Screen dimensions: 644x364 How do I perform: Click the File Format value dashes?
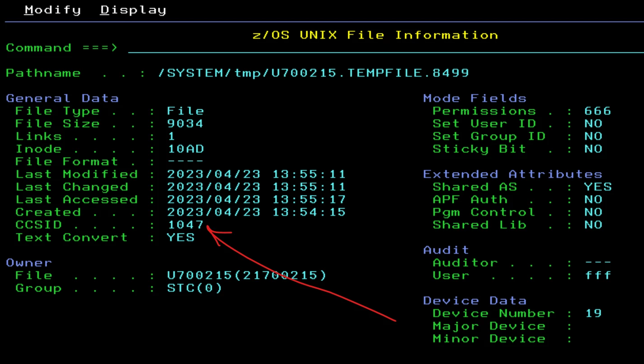click(185, 162)
